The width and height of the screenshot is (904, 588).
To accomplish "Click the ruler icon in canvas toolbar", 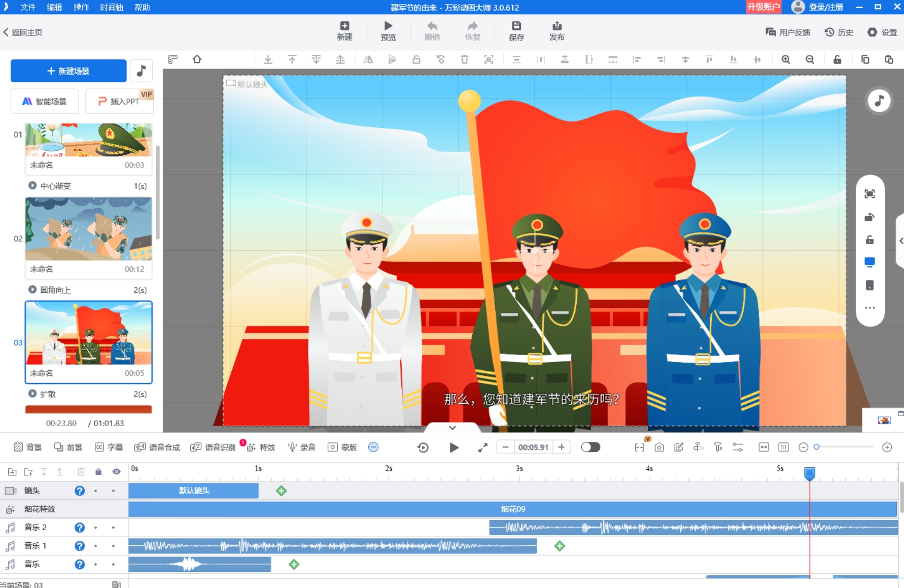I will [x=173, y=59].
